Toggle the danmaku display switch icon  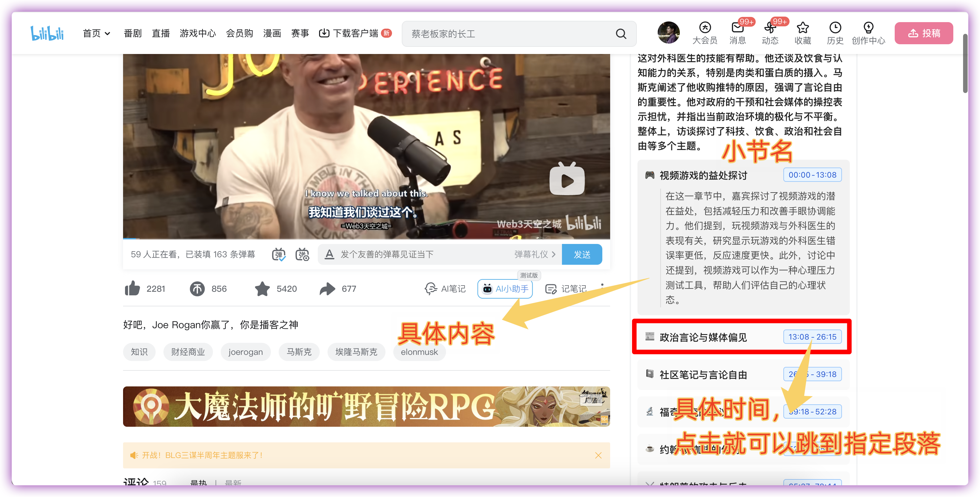(278, 254)
